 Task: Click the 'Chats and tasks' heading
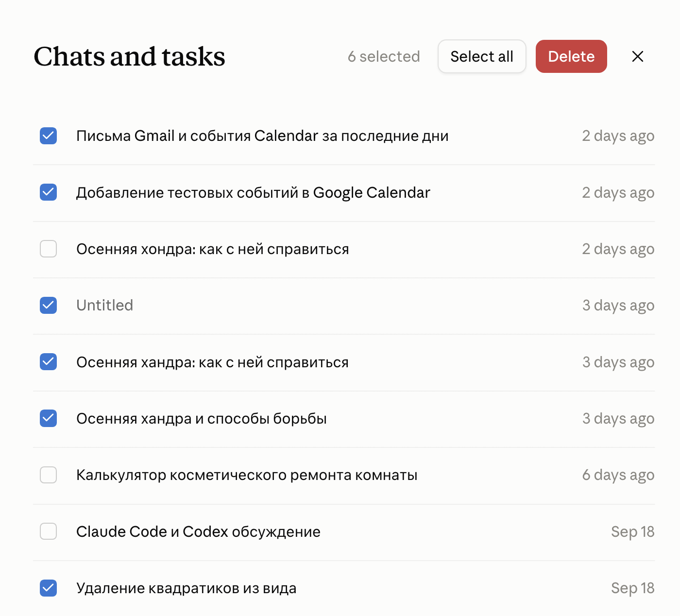129,56
